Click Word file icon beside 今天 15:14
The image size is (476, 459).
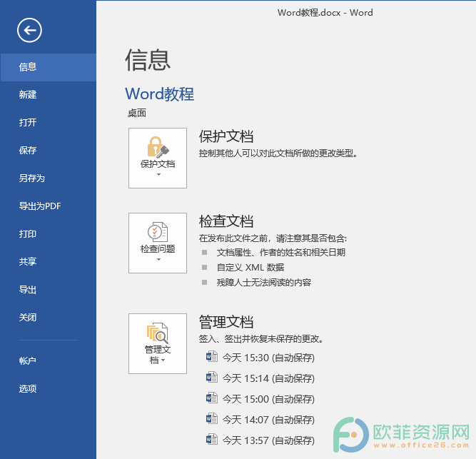[x=211, y=378]
